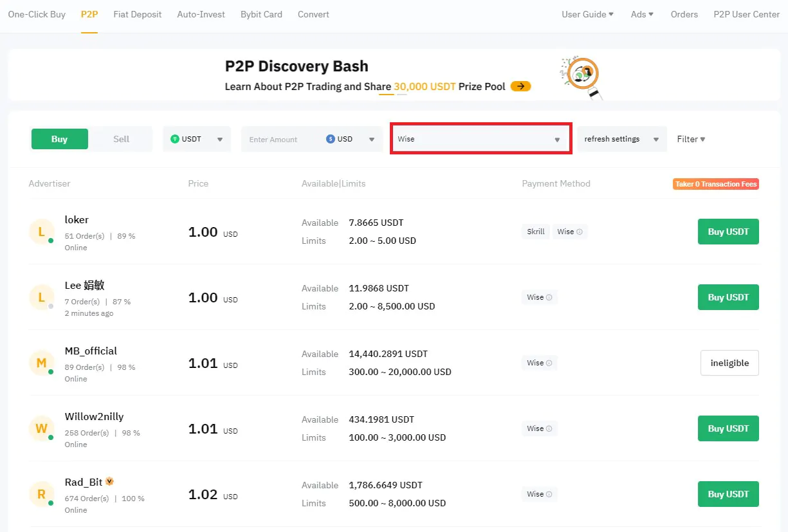Screen dimensions: 788x532
Task: Open advertiser Lee 娟敏's profile name
Action: 84,285
